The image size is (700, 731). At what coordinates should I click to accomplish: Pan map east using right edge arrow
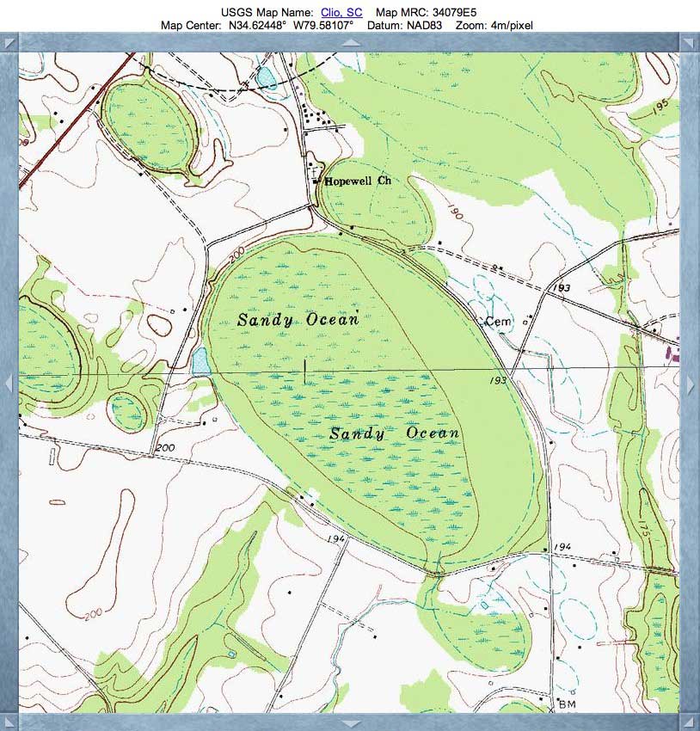[691, 386]
